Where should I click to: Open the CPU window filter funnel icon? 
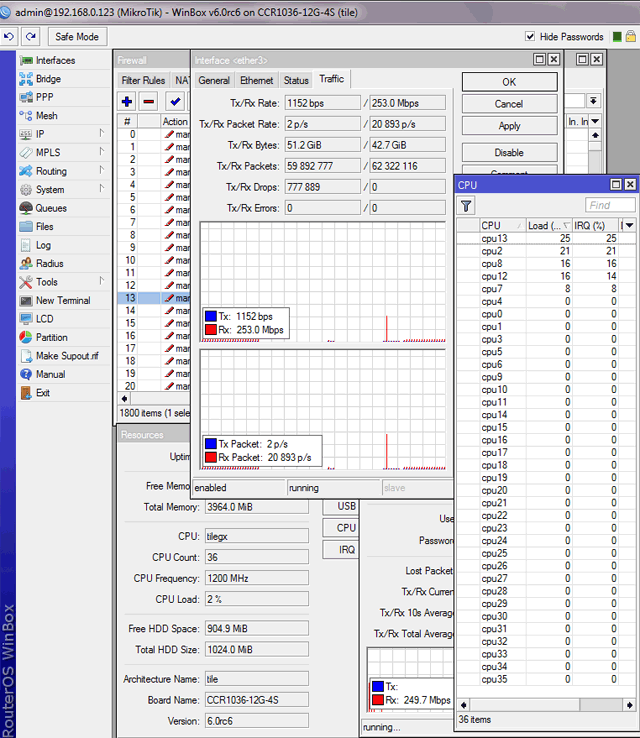tap(466, 205)
